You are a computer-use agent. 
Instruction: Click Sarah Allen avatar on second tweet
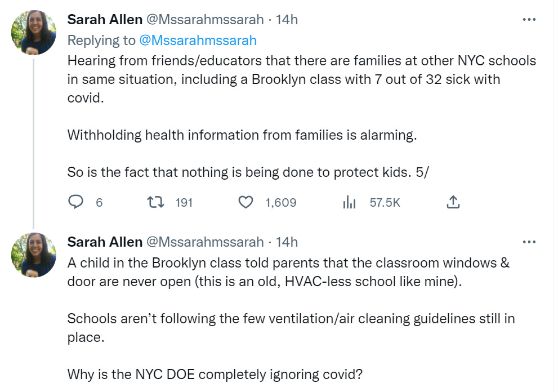click(x=34, y=255)
